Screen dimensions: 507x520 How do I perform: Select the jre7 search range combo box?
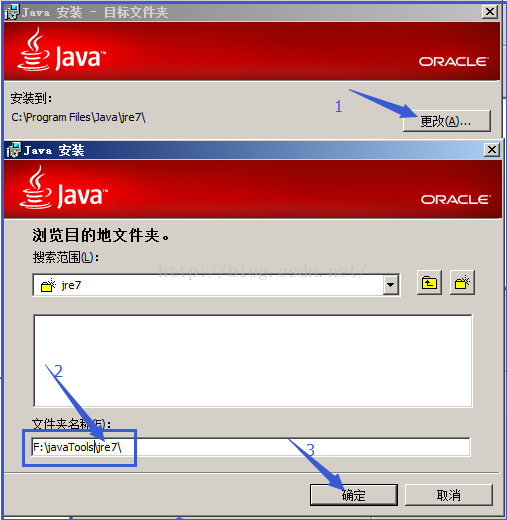[216, 285]
